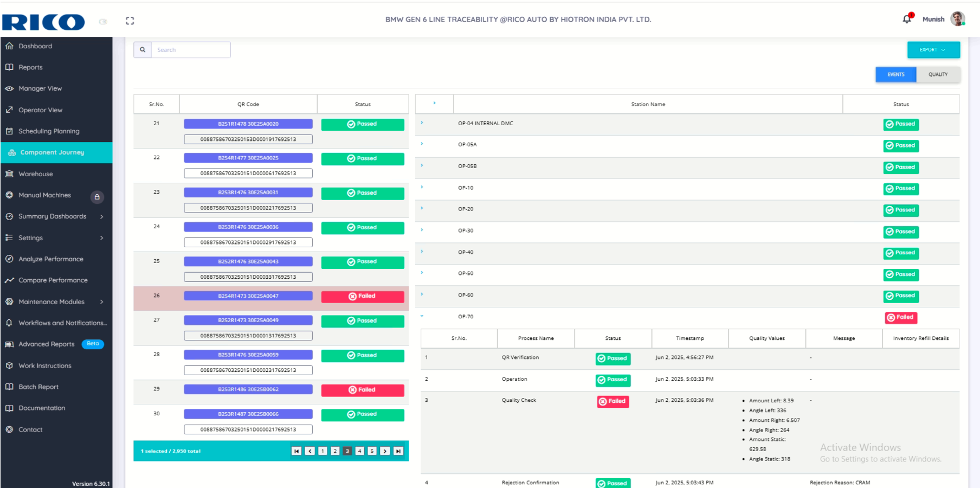This screenshot has width=980, height=488.
Task: Go to page 1
Action: click(323, 451)
